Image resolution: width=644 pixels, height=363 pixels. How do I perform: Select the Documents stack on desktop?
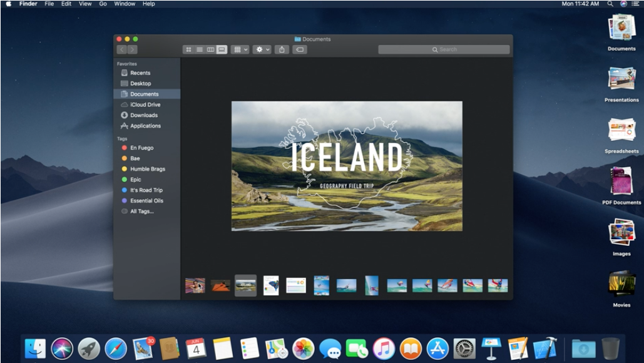(621, 33)
